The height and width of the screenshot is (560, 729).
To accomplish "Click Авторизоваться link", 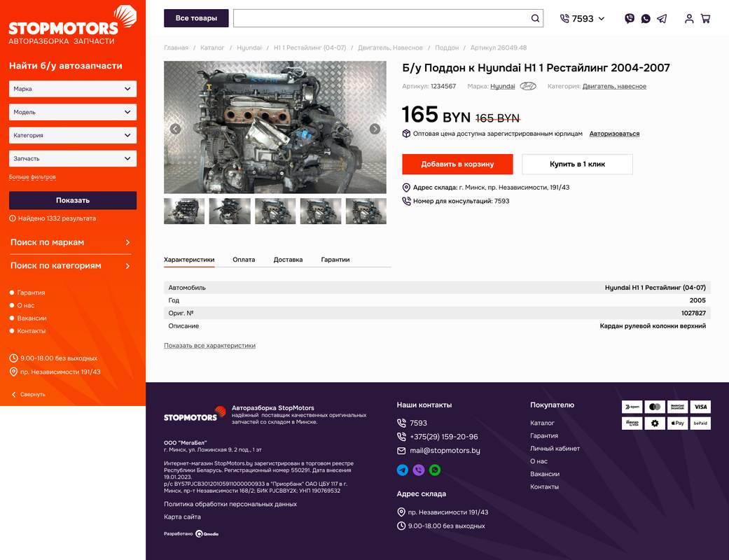I will (614, 134).
